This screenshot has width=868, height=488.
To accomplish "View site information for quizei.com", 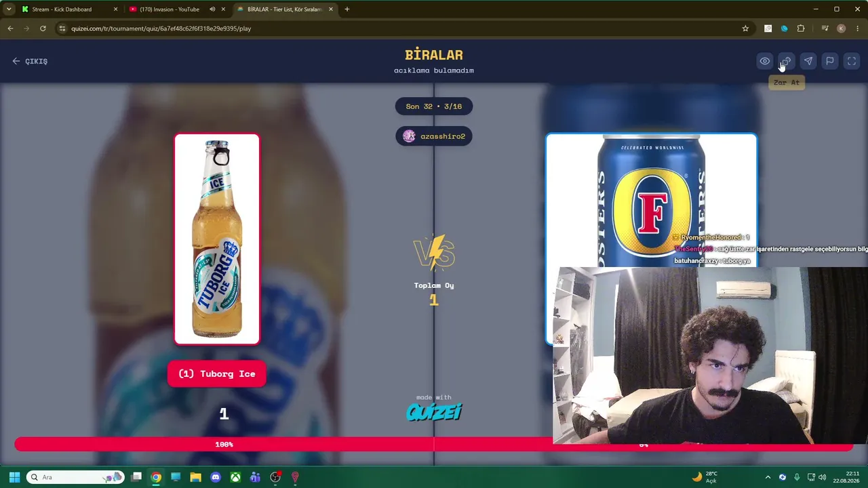I will click(x=62, y=28).
